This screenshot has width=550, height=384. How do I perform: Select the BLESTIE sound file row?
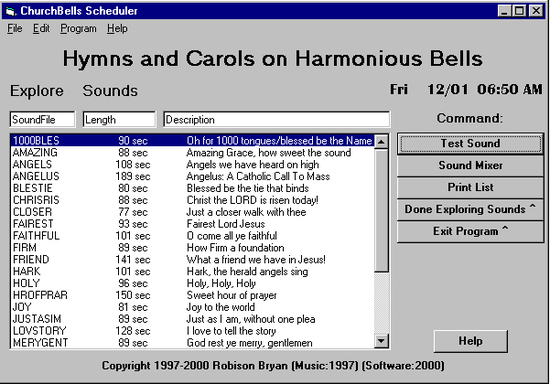point(192,188)
